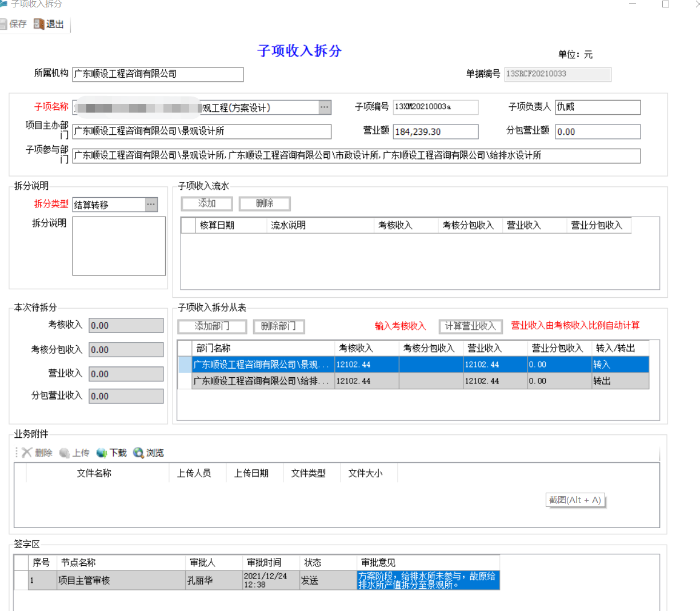The width and height of the screenshot is (700, 611).
Task: Click 添加 button in 子项收入流水
Action: point(207,203)
